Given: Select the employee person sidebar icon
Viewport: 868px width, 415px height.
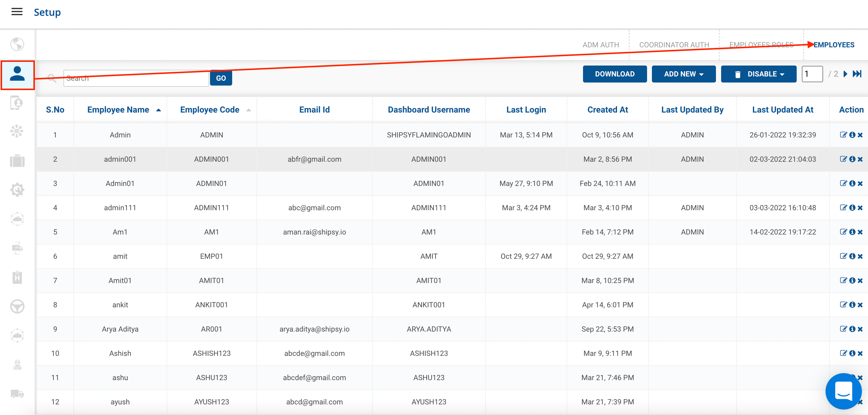Looking at the screenshot, I should pyautogui.click(x=17, y=74).
